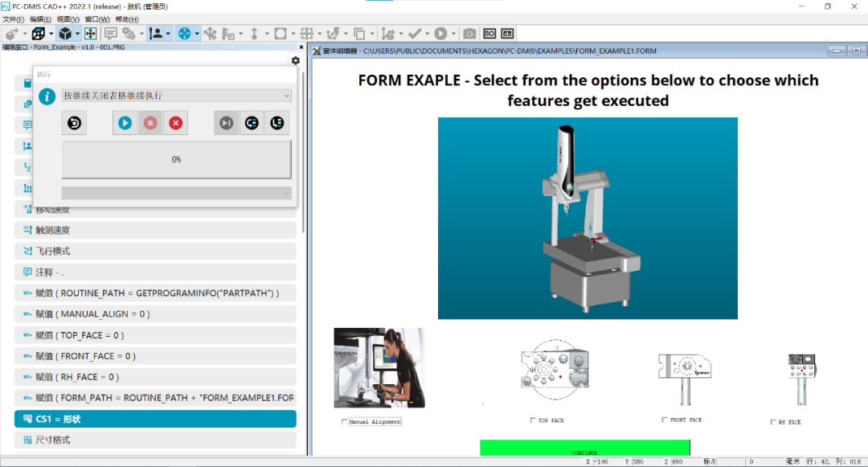
Task: Click the top face part drawing thumbnail
Action: pos(555,369)
